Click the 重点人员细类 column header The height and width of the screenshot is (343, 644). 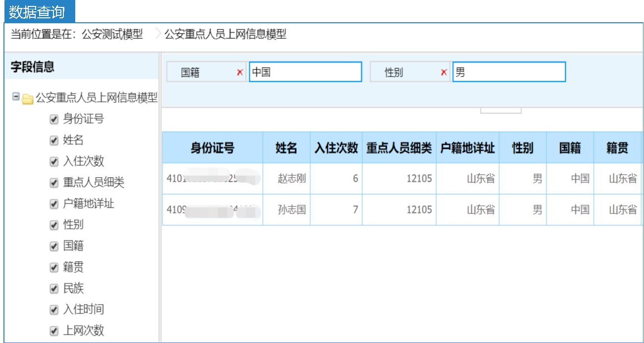pyautogui.click(x=399, y=147)
